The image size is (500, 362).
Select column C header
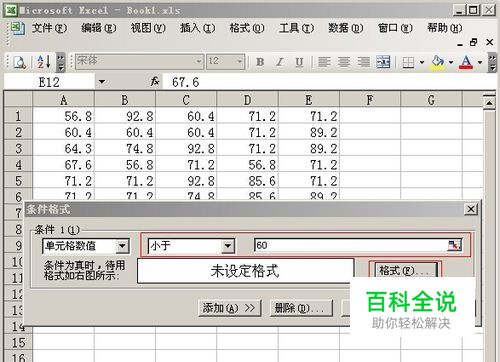click(186, 100)
